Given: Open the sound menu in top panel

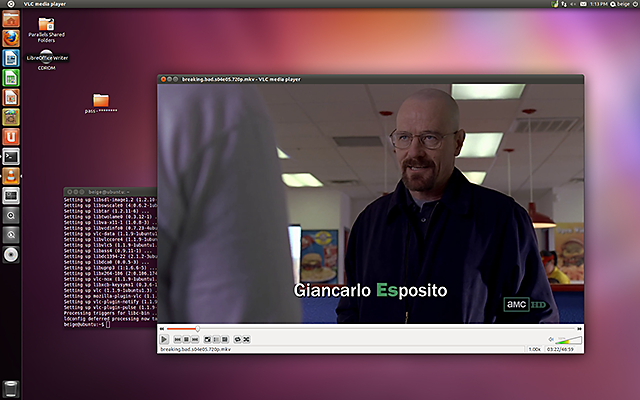Looking at the screenshot, I should (x=573, y=4).
